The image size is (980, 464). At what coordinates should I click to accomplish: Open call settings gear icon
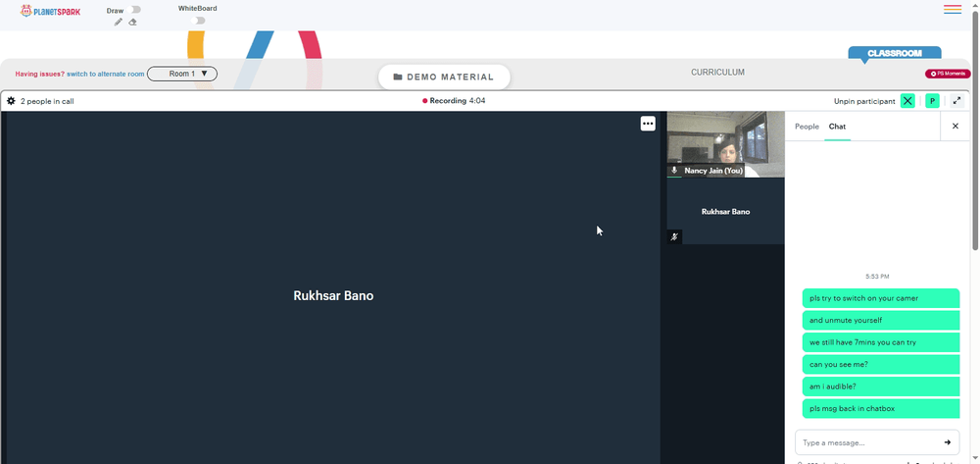[x=11, y=101]
